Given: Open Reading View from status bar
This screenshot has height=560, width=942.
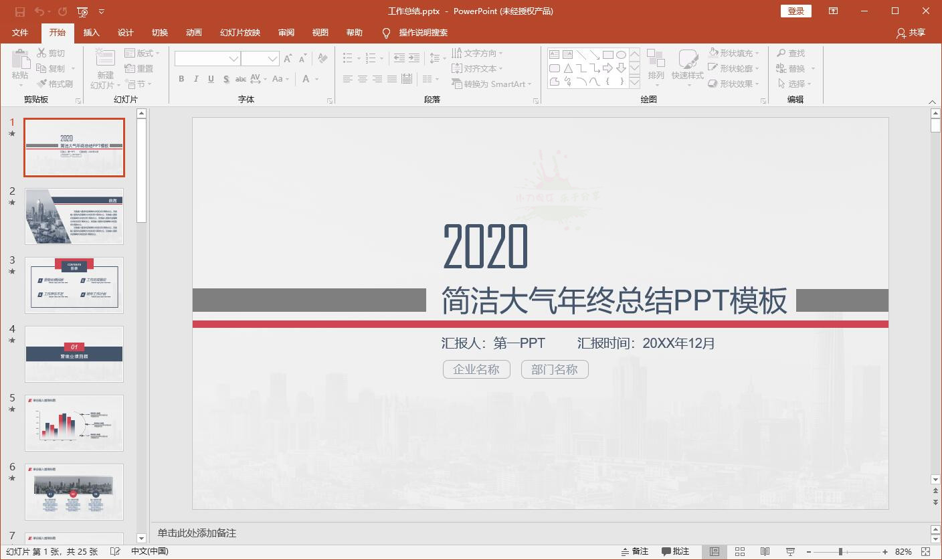Looking at the screenshot, I should click(x=765, y=552).
